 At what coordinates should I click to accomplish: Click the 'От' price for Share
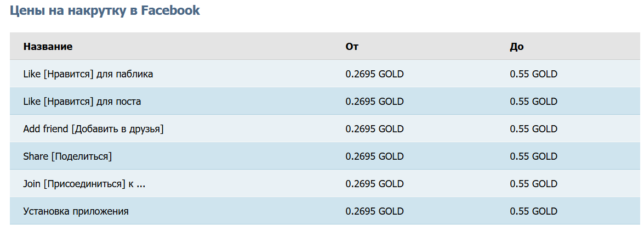[374, 156]
